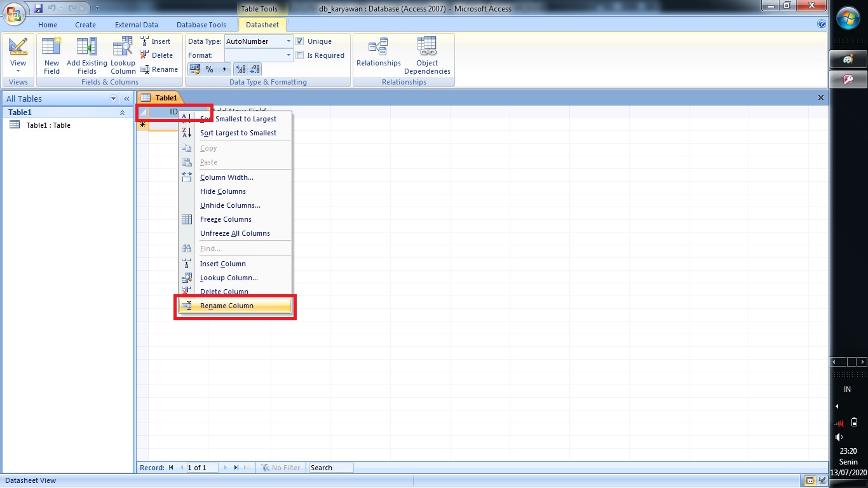
Task: Switch to the Home ribbon tab
Action: pyautogui.click(x=47, y=25)
